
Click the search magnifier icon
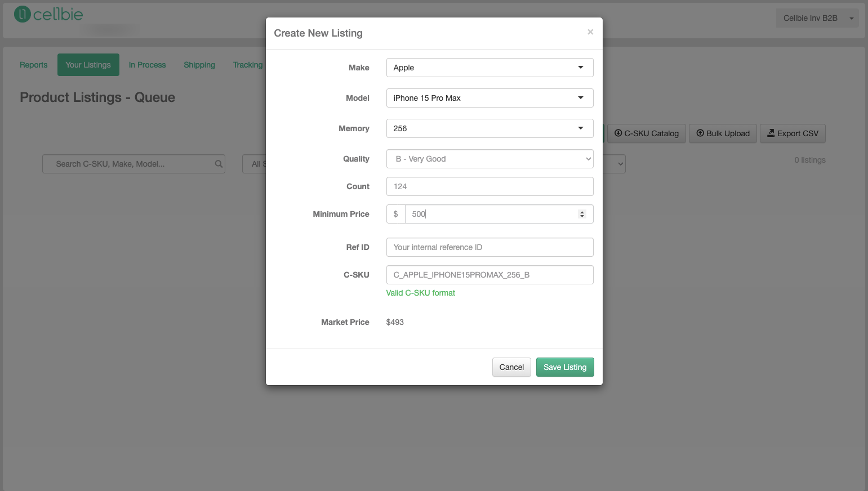(219, 164)
